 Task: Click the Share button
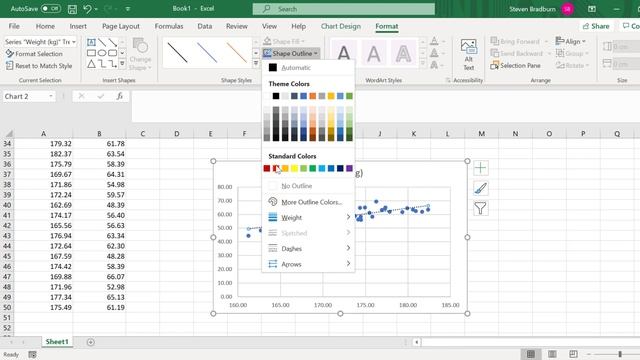pos(596,26)
